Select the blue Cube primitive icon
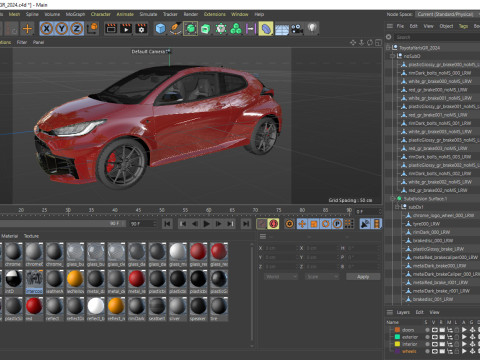 pos(160,29)
